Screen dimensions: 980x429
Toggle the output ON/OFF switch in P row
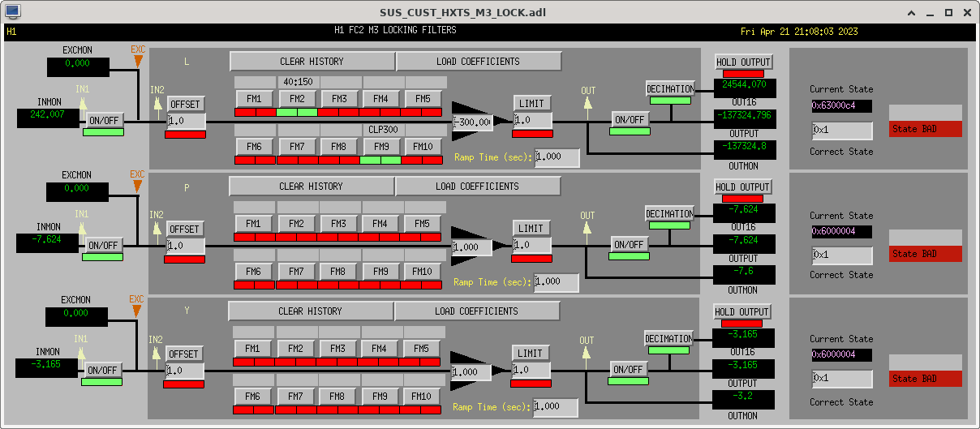(x=629, y=244)
